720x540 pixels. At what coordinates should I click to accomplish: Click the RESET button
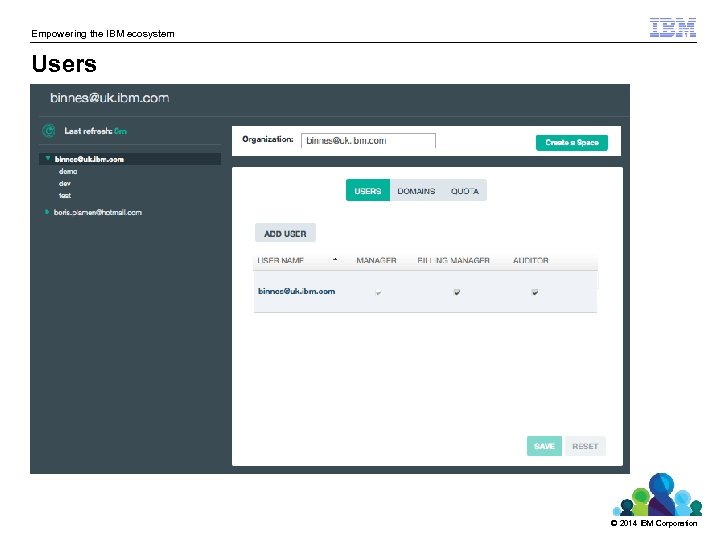585,446
